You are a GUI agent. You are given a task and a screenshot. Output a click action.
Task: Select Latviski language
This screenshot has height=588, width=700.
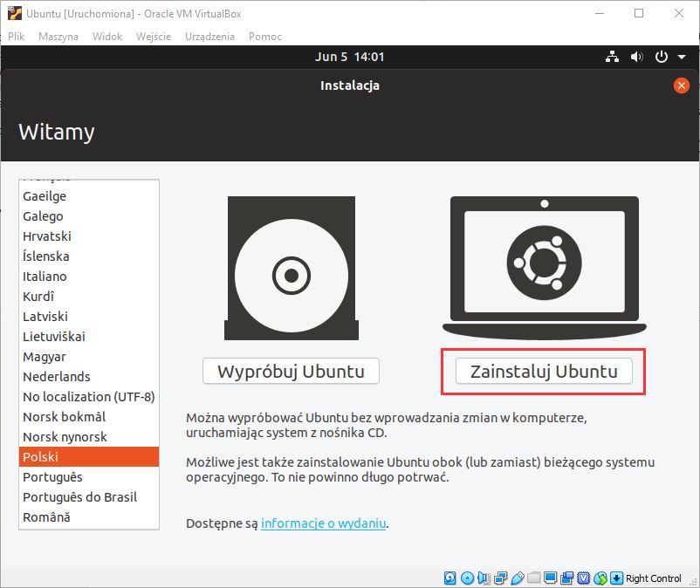[x=89, y=317]
